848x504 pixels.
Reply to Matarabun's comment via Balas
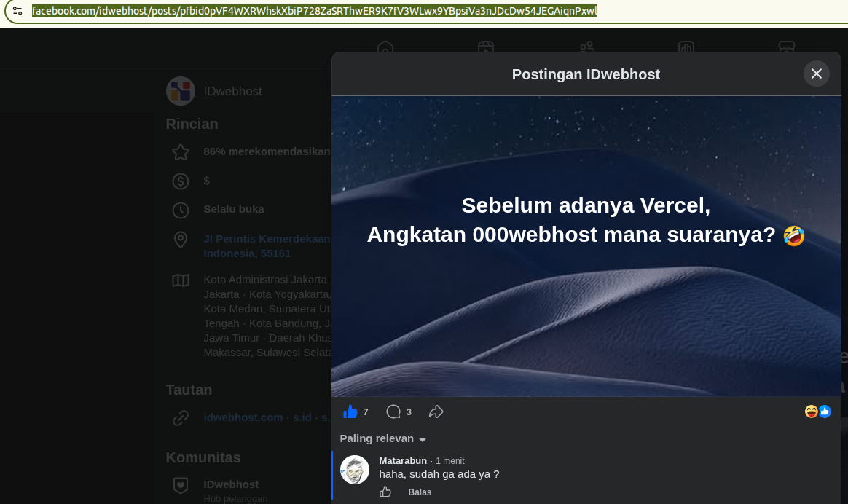[x=420, y=492]
